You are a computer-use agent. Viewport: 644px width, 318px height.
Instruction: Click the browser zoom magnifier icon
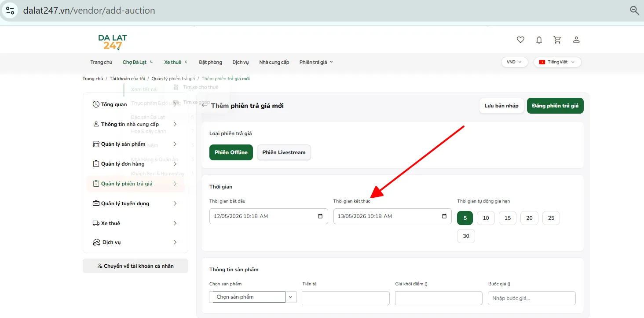click(634, 11)
